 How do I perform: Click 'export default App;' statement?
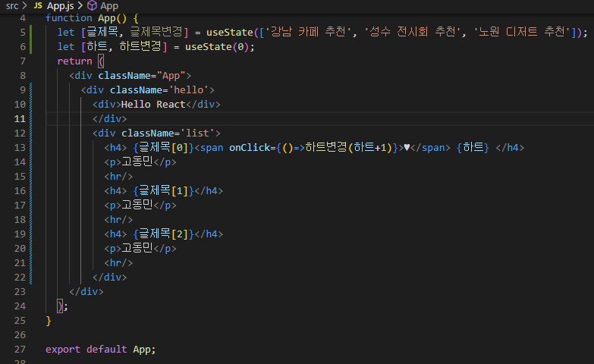tap(100, 350)
